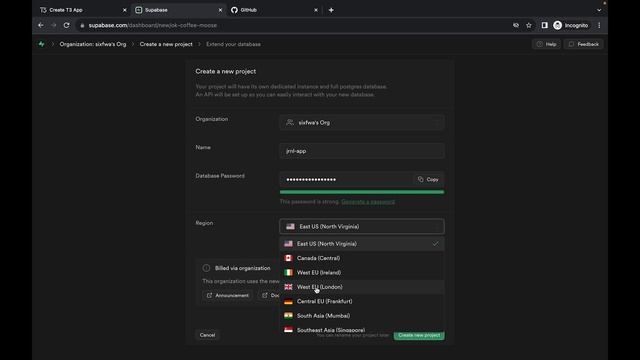Screen dimensions: 640x360
Task: Click the India flag icon
Action: (288, 316)
